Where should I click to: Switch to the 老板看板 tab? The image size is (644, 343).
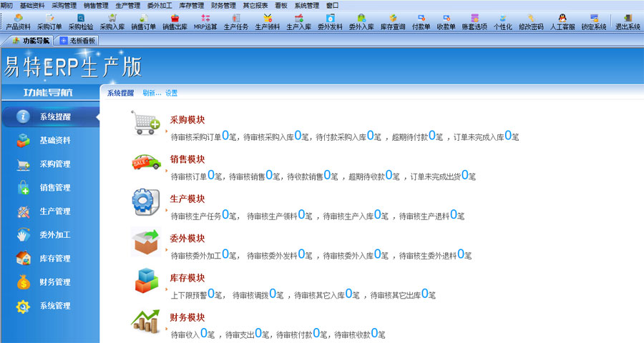[x=77, y=41]
